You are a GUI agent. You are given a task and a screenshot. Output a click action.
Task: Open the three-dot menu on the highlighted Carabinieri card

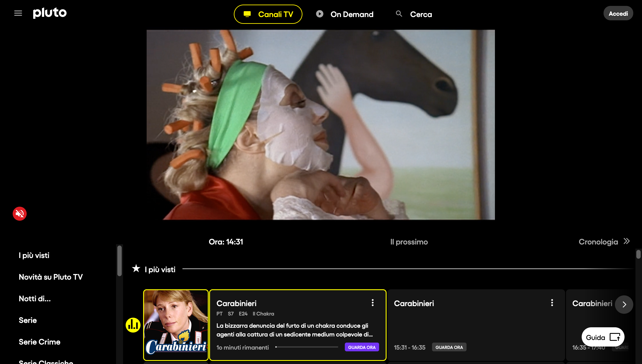point(372,303)
